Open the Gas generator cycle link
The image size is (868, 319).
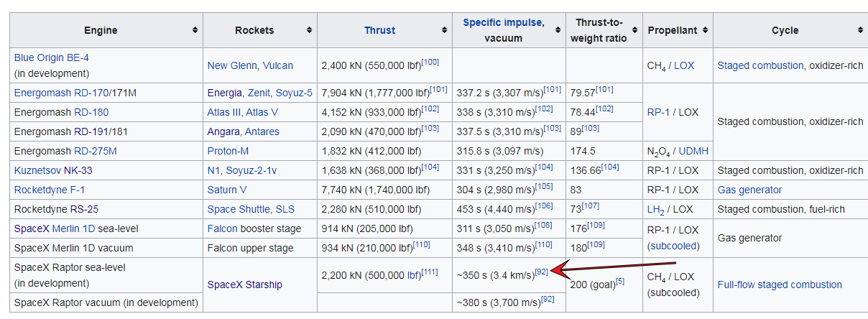click(749, 190)
